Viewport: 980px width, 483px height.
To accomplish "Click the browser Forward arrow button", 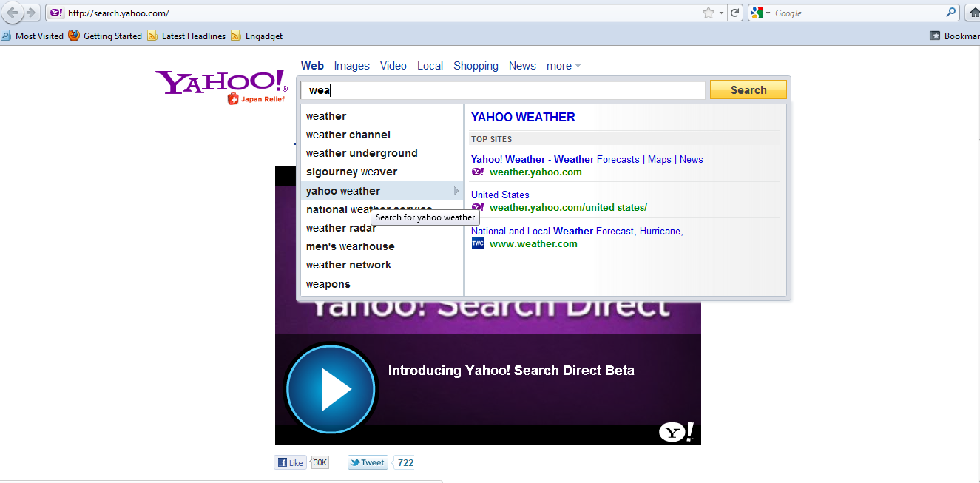I will (31, 13).
